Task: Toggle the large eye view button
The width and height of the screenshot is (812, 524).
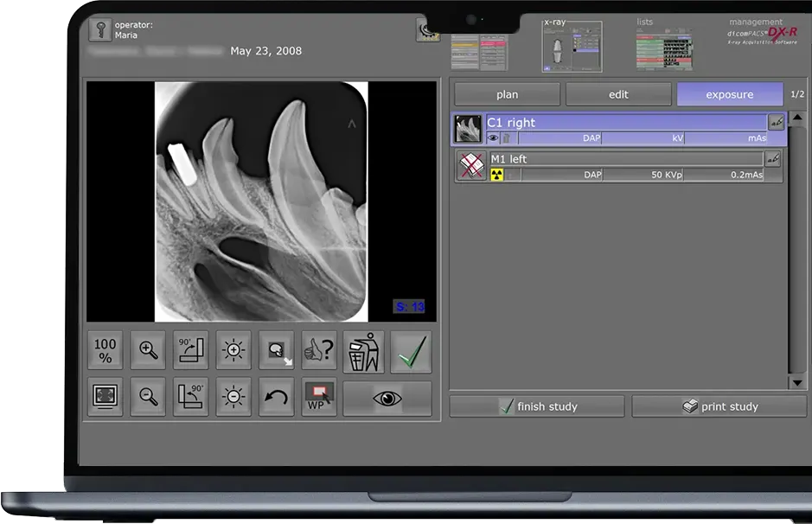Action: pos(387,398)
